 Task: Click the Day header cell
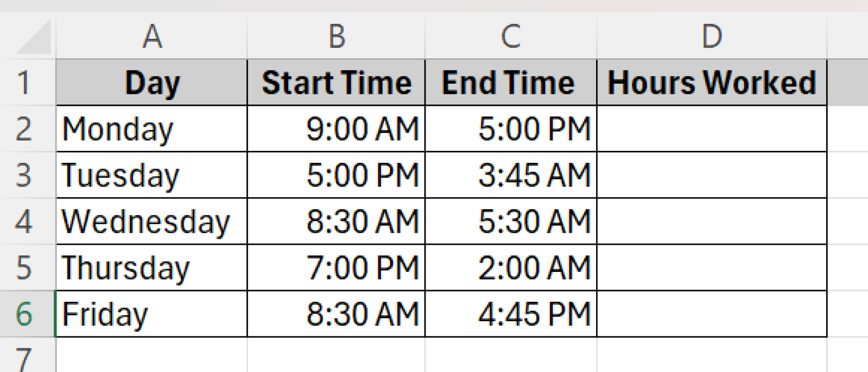[x=151, y=82]
